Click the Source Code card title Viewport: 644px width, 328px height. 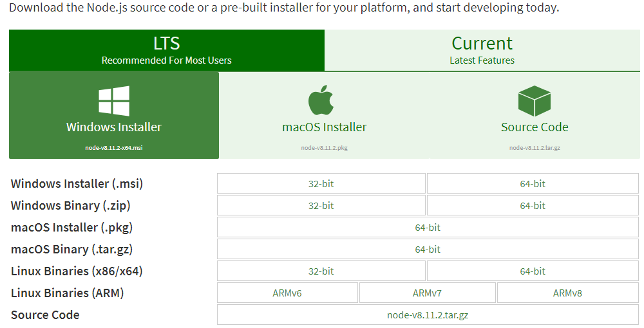(535, 127)
